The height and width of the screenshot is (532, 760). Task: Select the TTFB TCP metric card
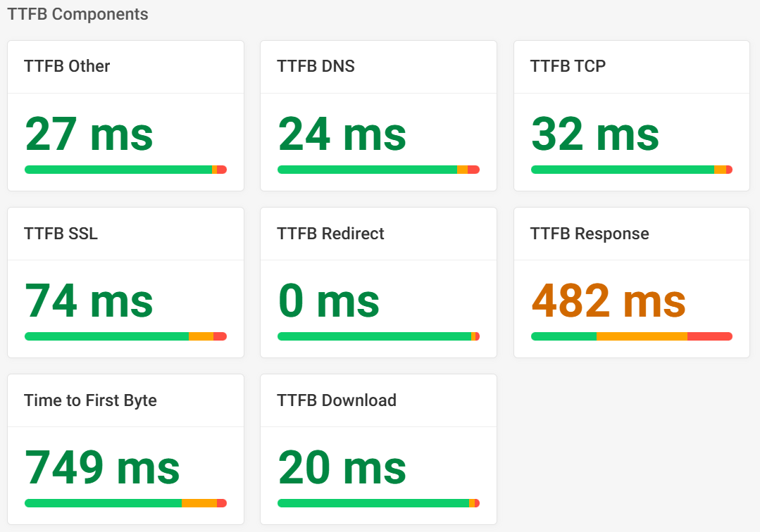pyautogui.click(x=568, y=66)
